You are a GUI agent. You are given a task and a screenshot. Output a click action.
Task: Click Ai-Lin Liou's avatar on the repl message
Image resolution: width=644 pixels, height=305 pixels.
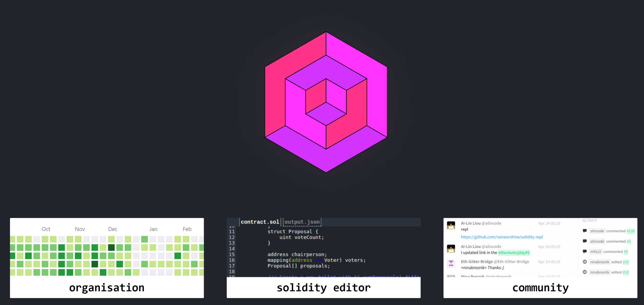pos(451,225)
